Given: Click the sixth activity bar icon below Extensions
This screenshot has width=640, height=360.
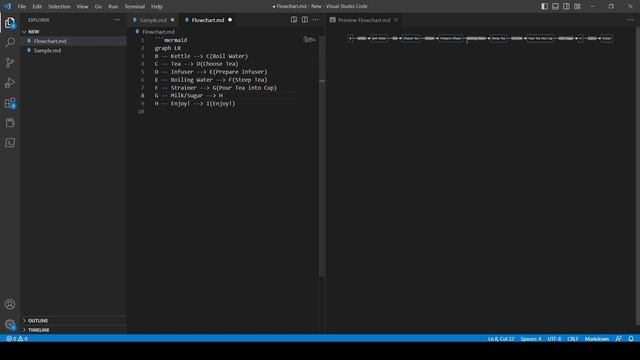Looking at the screenshot, I should tap(10, 123).
